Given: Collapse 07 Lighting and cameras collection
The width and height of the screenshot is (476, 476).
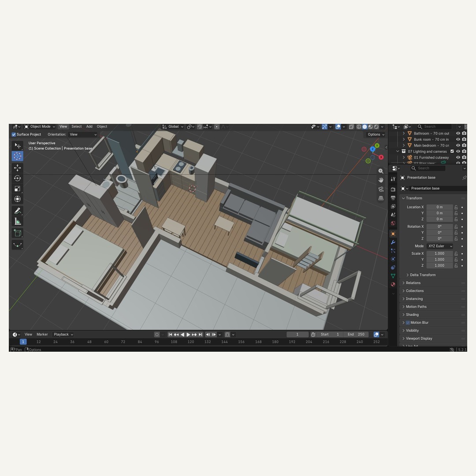Looking at the screenshot, I should tap(398, 151).
